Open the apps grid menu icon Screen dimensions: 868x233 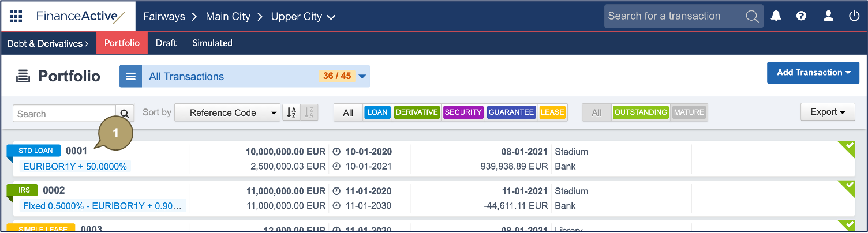coord(16,16)
